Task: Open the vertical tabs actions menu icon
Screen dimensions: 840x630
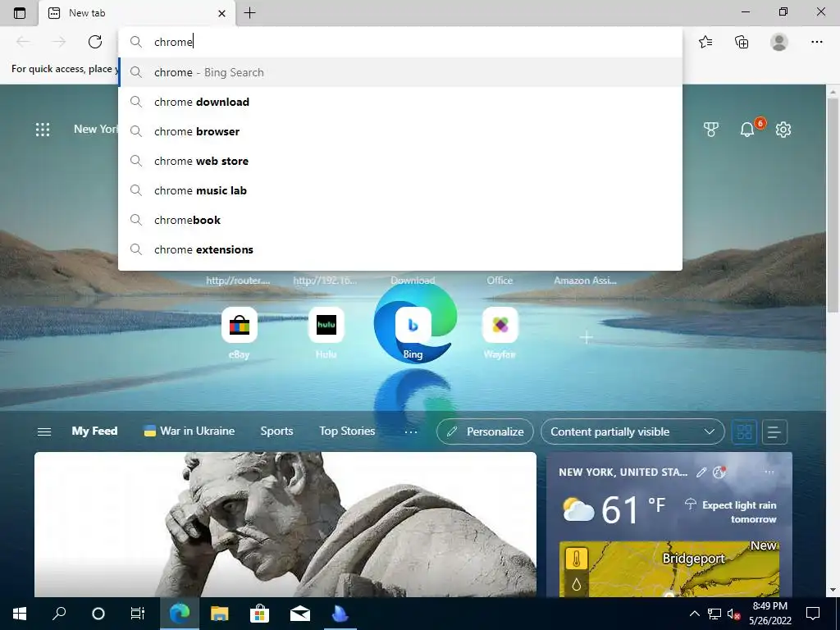Action: point(20,13)
